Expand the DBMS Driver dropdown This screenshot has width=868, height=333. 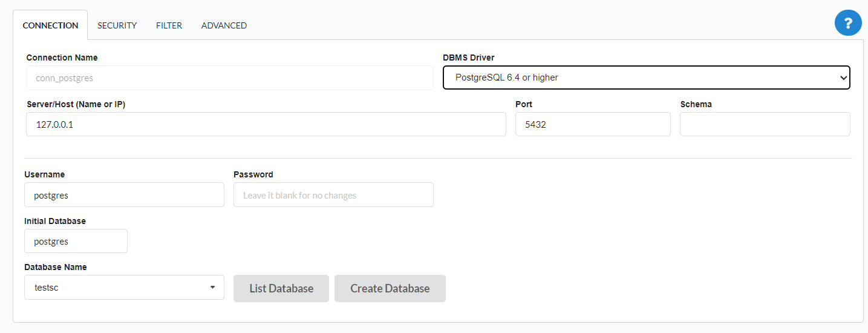click(646, 77)
